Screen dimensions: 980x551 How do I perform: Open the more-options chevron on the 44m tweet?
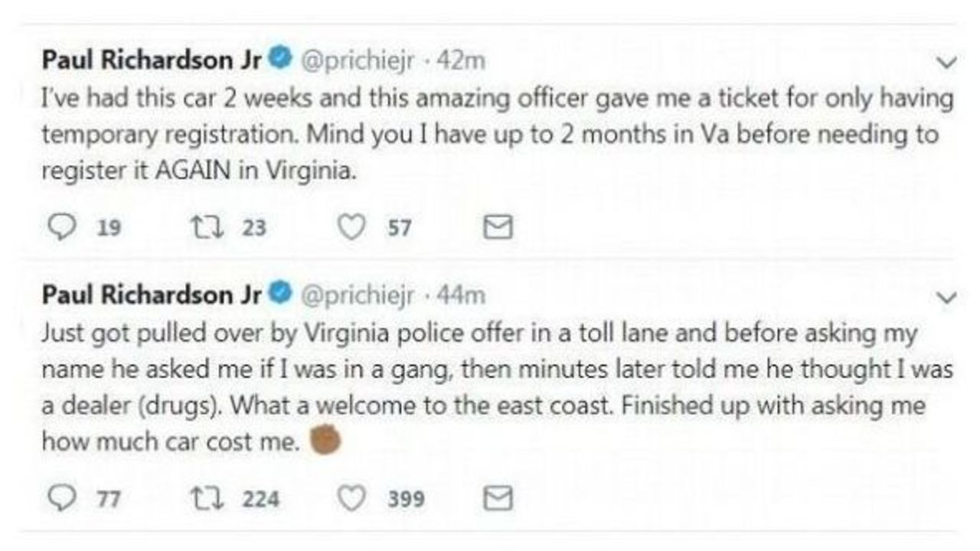coord(947,297)
